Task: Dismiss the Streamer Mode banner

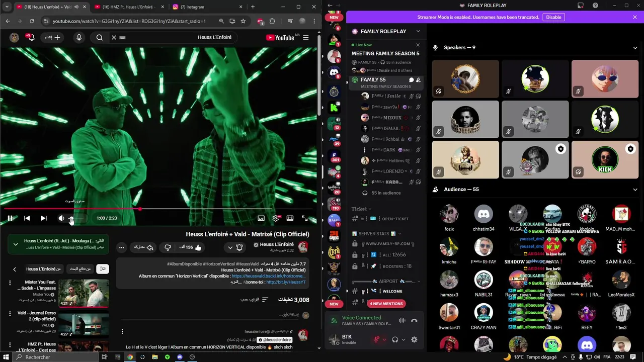Action: [635, 17]
